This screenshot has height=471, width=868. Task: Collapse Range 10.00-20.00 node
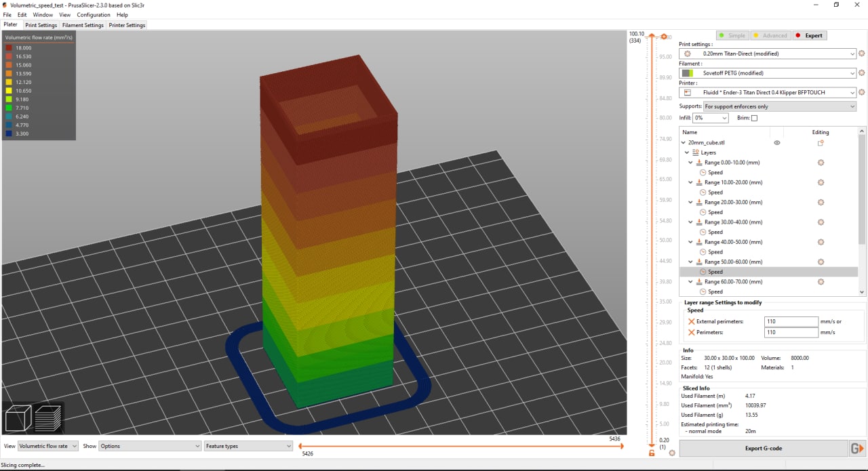point(691,182)
